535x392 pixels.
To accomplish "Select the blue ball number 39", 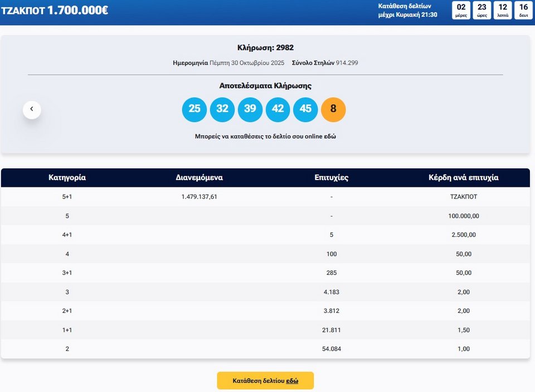I will pyautogui.click(x=250, y=109).
